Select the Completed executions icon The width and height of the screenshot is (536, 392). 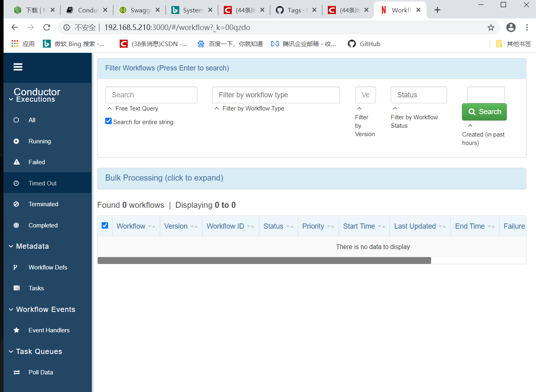pos(16,225)
